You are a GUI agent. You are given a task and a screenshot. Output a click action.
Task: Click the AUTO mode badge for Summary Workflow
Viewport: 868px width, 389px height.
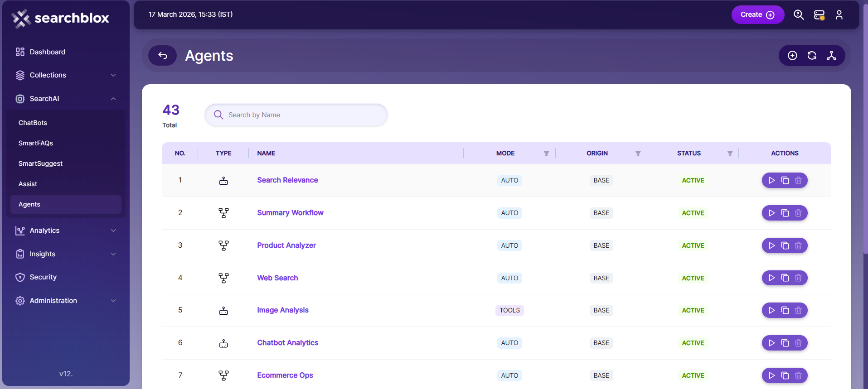[x=509, y=213]
